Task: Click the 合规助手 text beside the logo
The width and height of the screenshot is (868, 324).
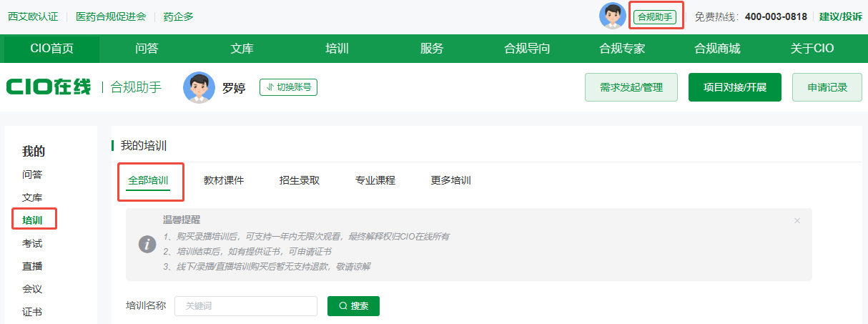Action: coord(136,87)
